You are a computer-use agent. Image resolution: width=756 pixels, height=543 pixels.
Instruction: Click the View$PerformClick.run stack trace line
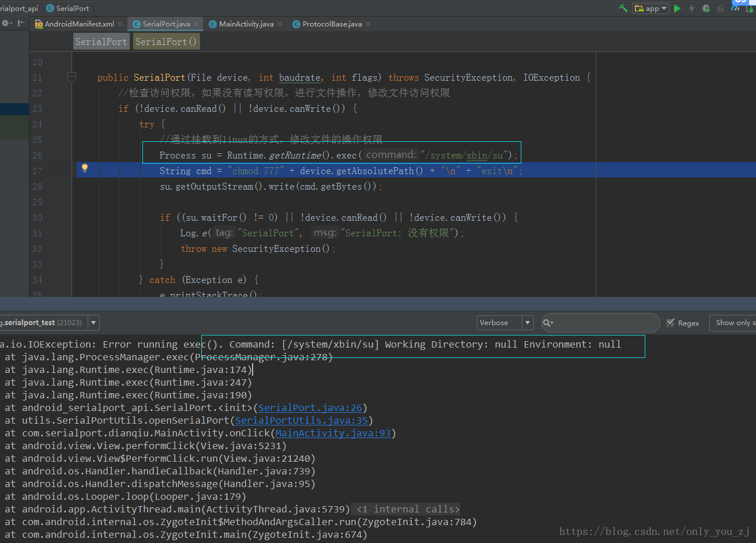[160, 458]
